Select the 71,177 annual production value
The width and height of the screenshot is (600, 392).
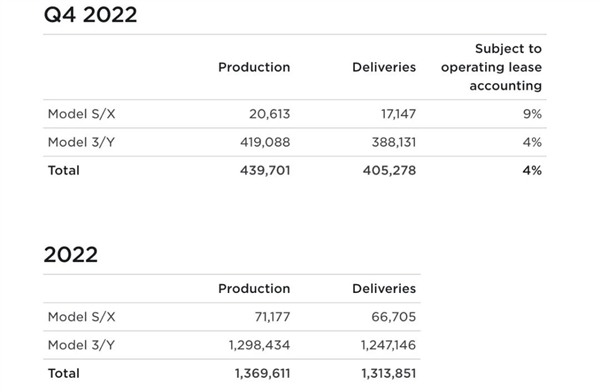pyautogui.click(x=272, y=317)
